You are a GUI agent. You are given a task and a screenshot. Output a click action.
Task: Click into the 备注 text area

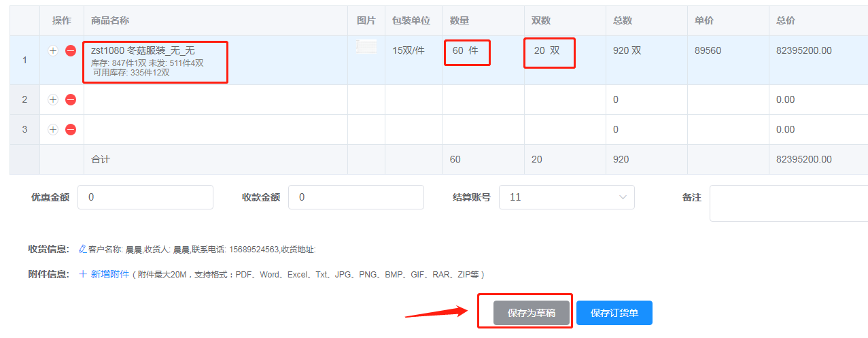point(788,203)
